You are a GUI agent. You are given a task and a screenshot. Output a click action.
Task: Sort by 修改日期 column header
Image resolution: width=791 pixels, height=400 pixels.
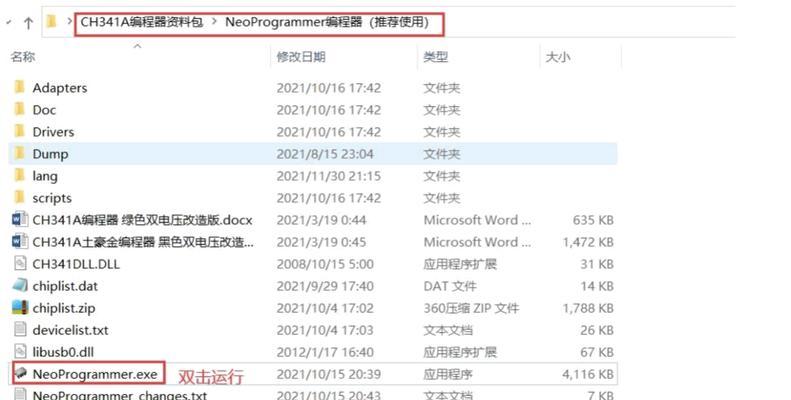tap(301, 56)
